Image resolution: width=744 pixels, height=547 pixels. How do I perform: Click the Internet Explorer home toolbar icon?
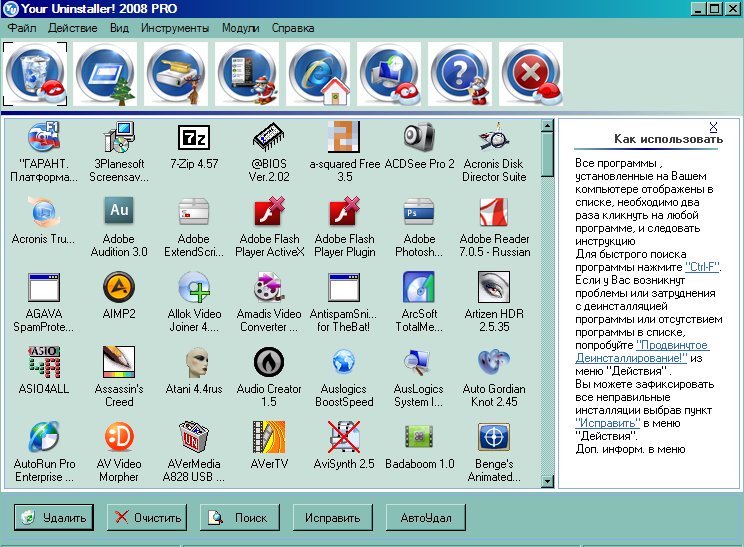coord(318,74)
